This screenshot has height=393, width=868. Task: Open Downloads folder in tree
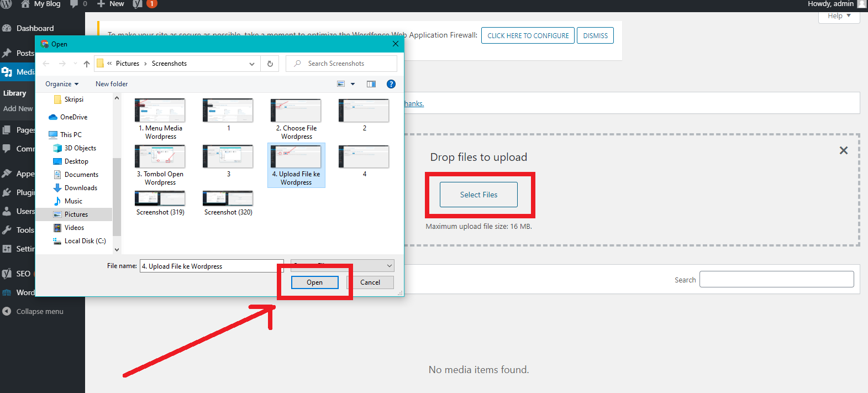[75, 188]
